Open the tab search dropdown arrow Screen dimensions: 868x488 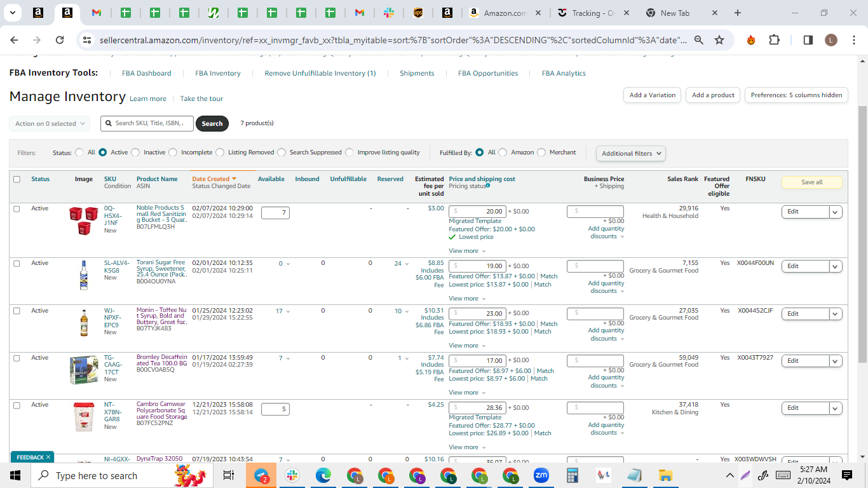(13, 13)
